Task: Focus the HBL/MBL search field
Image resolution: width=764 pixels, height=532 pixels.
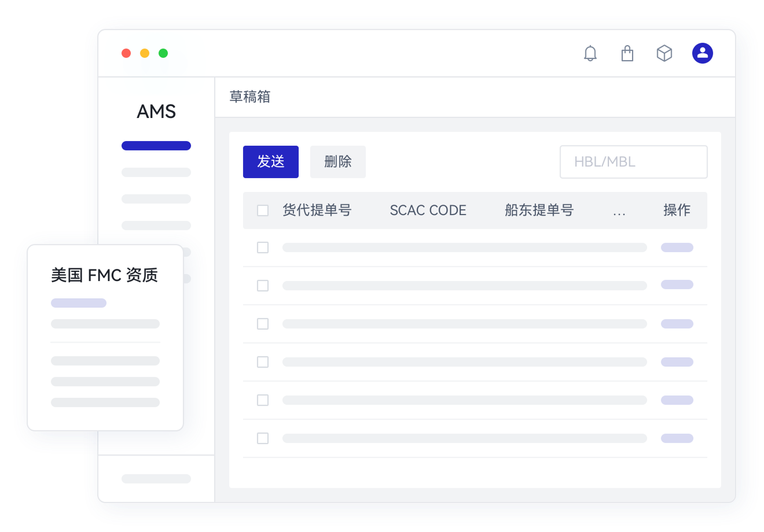Action: pyautogui.click(x=634, y=162)
